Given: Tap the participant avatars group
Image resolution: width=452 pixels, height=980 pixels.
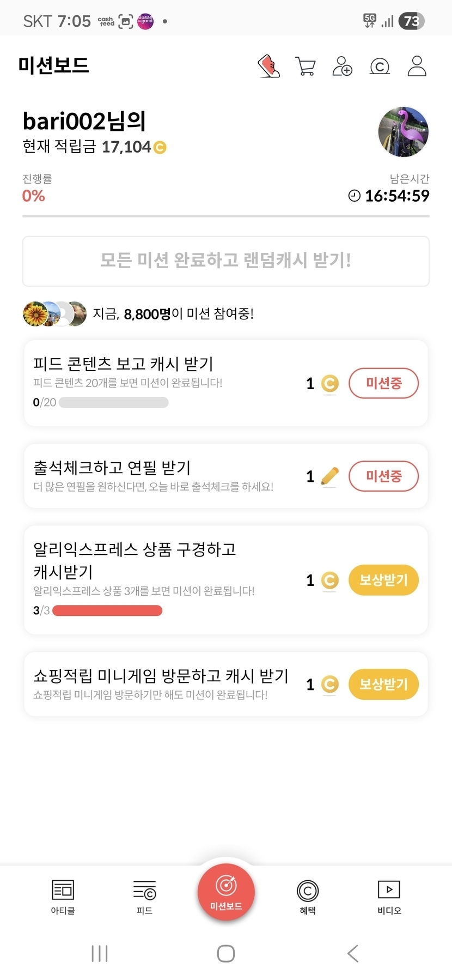Looking at the screenshot, I should [x=54, y=314].
